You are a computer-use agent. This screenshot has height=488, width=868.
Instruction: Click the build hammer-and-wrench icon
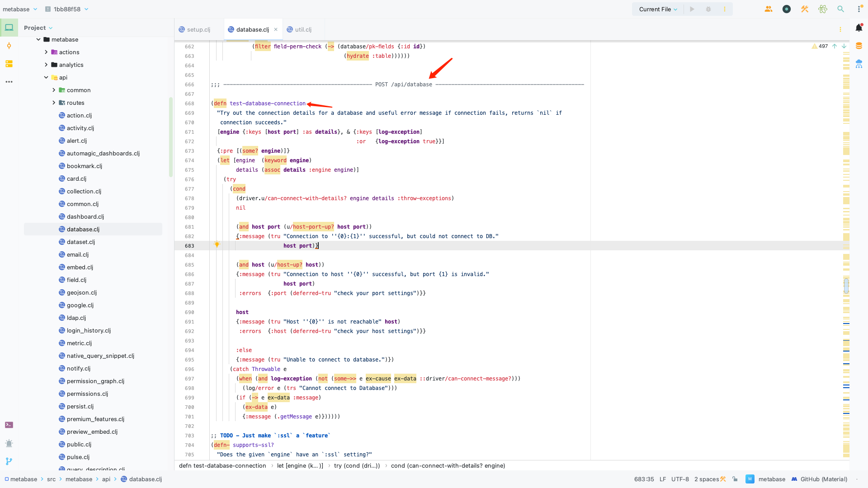[805, 9]
